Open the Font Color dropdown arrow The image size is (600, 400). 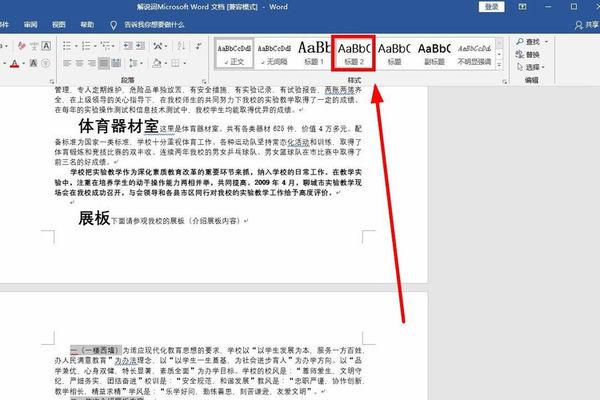[x=23, y=63]
